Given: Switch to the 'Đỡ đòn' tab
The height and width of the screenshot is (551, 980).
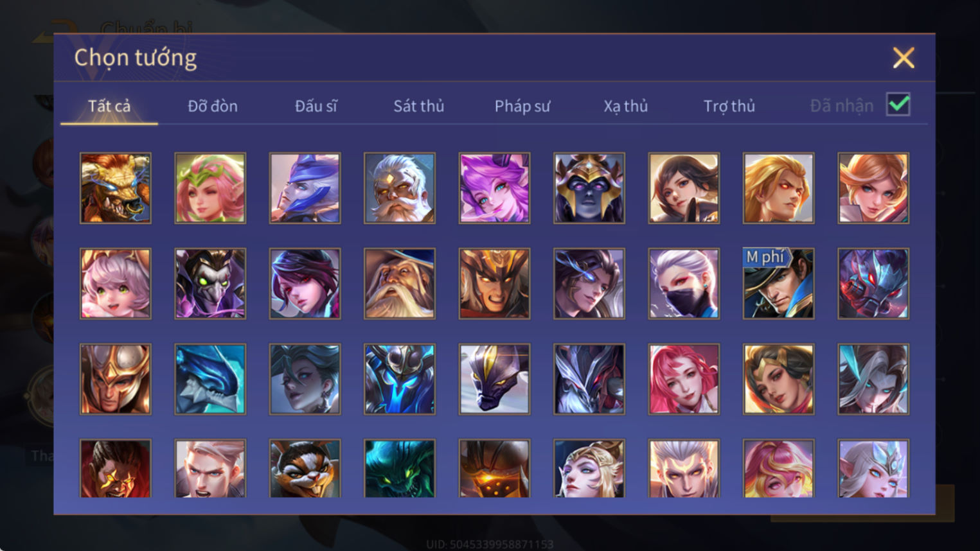Looking at the screenshot, I should coord(213,106).
